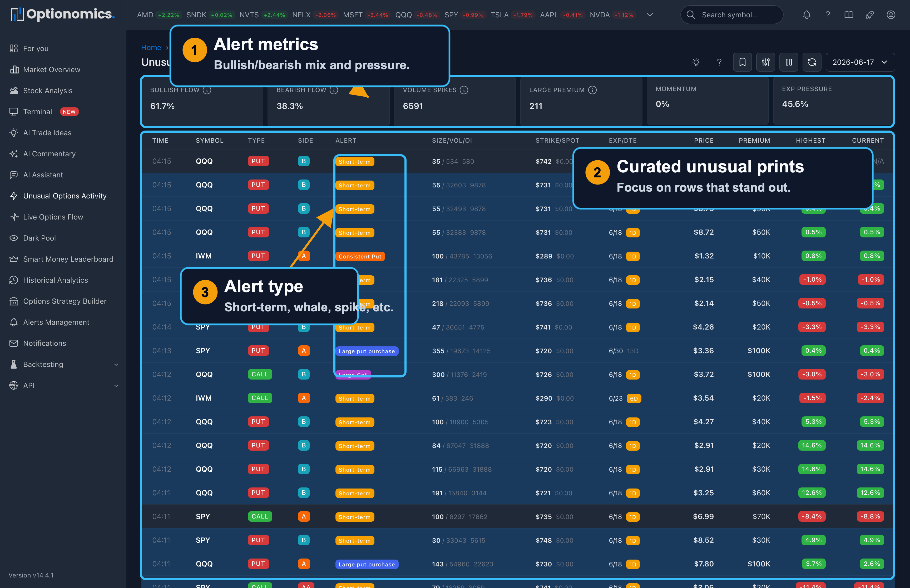Click the MOMENTUM 0% card
Screen dimensions: 910x588
click(707, 101)
